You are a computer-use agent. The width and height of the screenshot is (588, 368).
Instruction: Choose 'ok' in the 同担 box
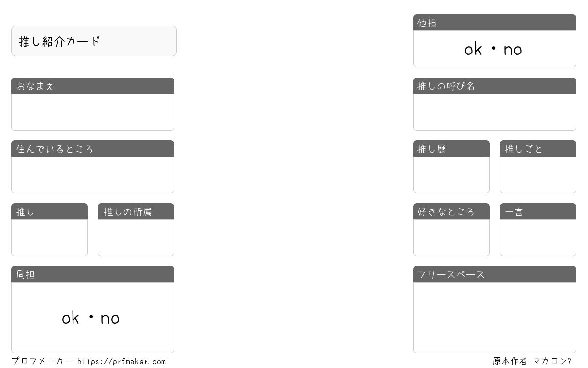pos(71,318)
